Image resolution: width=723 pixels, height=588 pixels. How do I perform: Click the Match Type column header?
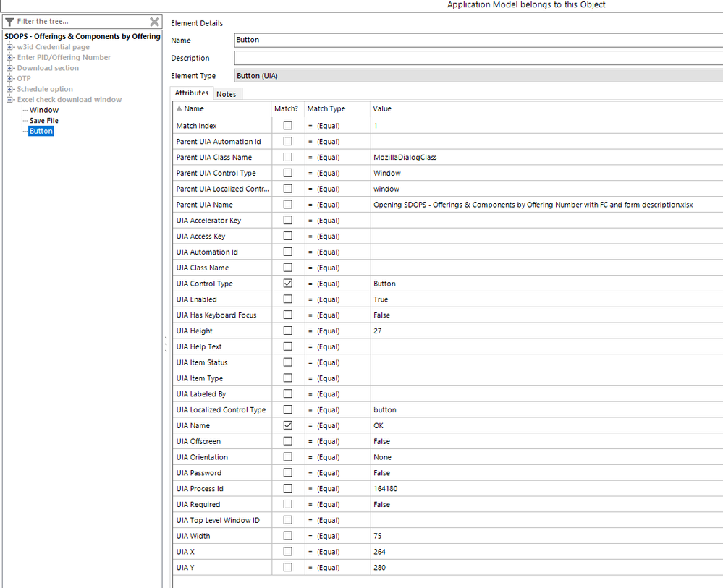337,108
